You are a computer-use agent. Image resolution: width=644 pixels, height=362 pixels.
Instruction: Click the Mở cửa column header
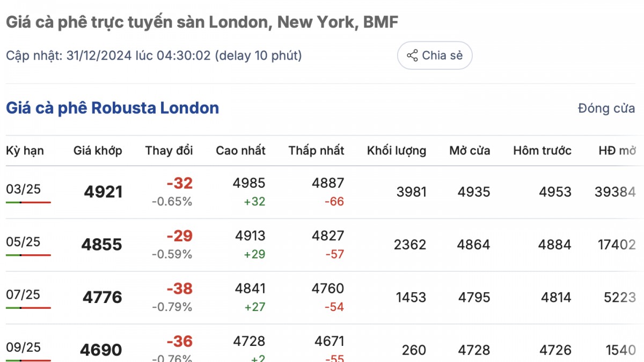tap(470, 151)
